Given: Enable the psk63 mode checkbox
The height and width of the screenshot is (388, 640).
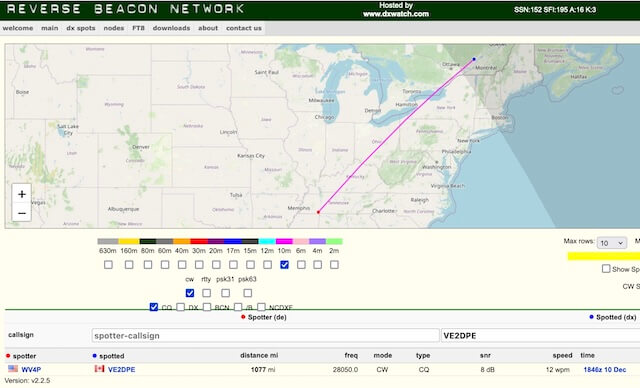Looking at the screenshot, I should coord(247,293).
